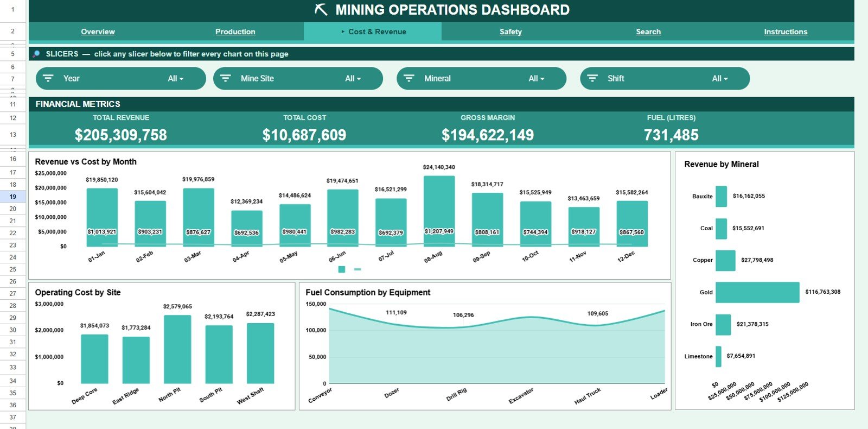The image size is (868, 429).
Task: Open the Instructions tab
Action: 786,31
